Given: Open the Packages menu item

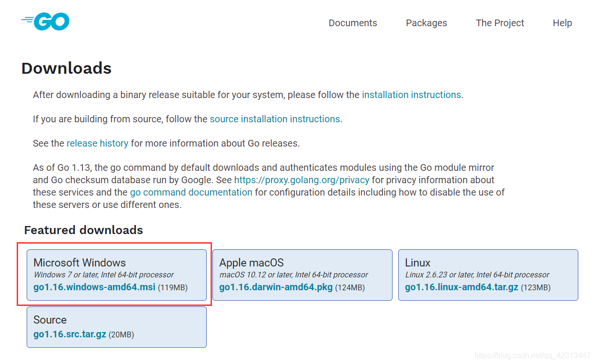Looking at the screenshot, I should (x=426, y=23).
